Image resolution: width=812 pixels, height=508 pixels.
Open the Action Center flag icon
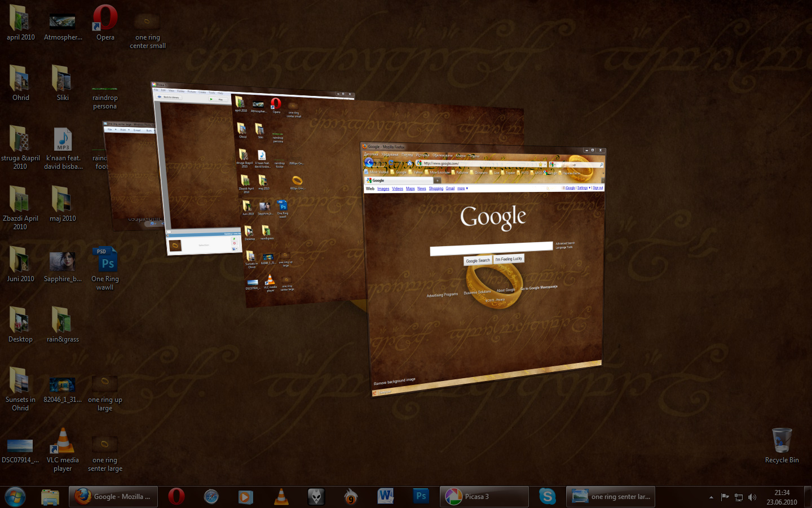[725, 497]
